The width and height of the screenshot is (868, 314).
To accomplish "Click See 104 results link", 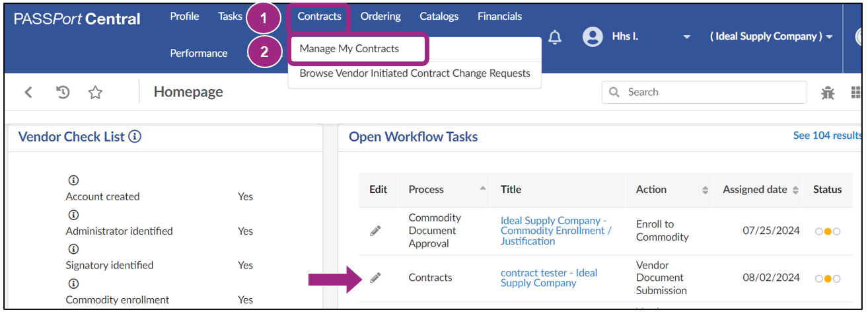I will (x=828, y=136).
